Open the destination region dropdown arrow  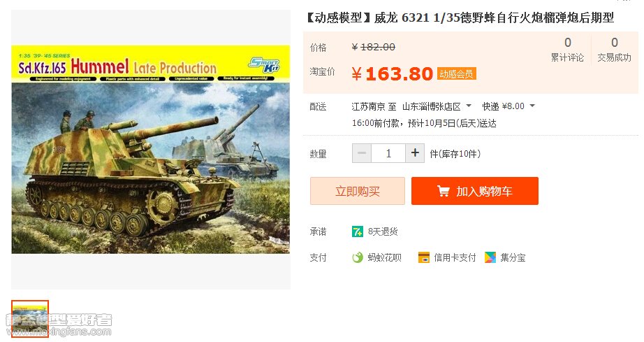(469, 106)
